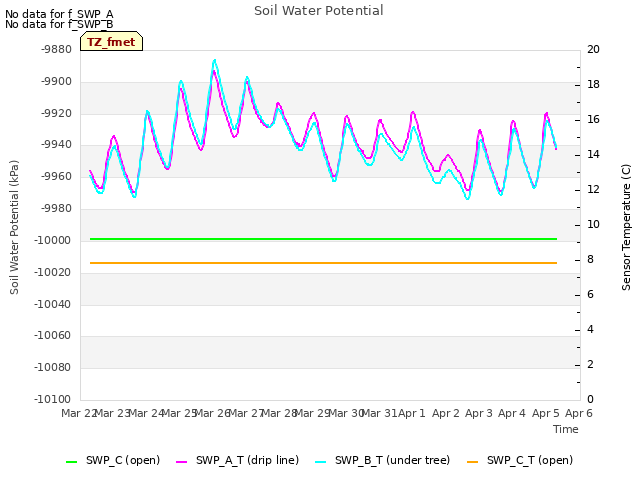Click the -10040 y-axis tick label
640x480 pixels.
[x=53, y=304]
